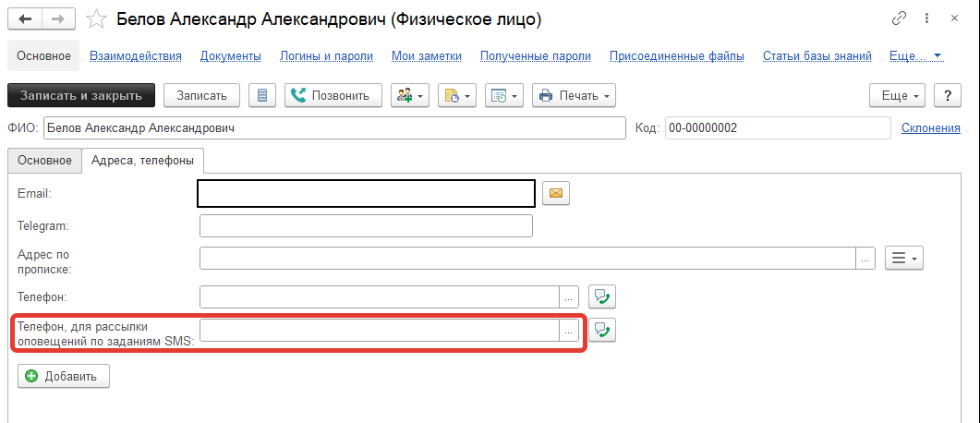Click the question mark help button

click(x=948, y=96)
